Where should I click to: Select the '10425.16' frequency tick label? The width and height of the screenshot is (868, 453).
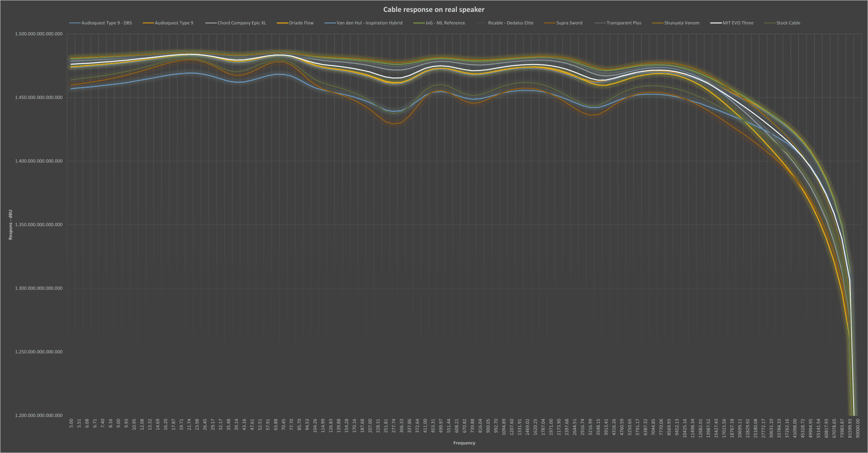click(x=684, y=429)
